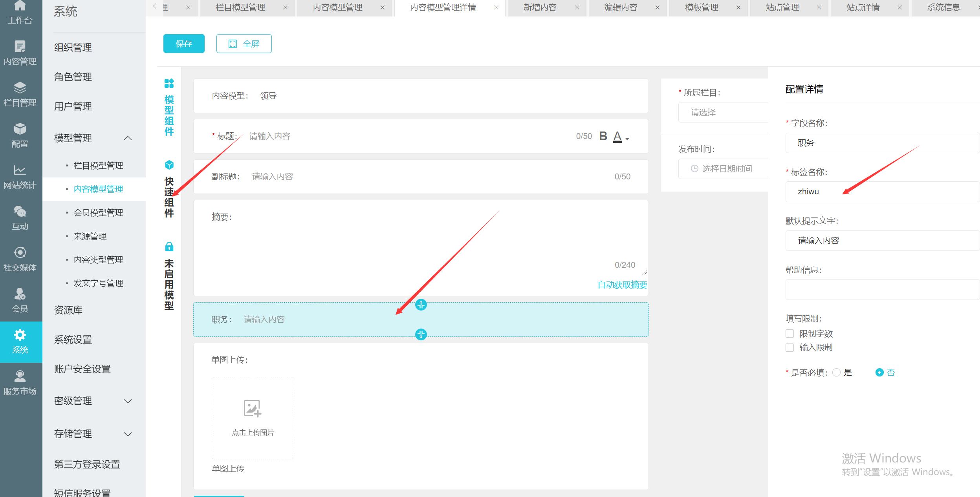
Task: Select the 模型组件 panel icon
Action: (x=169, y=83)
